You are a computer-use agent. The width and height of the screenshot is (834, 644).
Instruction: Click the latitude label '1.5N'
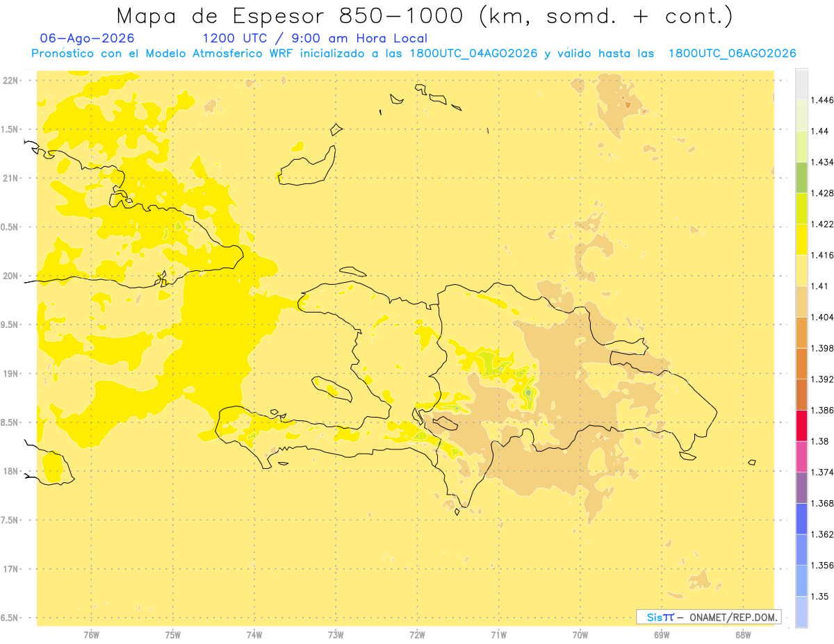coord(10,129)
